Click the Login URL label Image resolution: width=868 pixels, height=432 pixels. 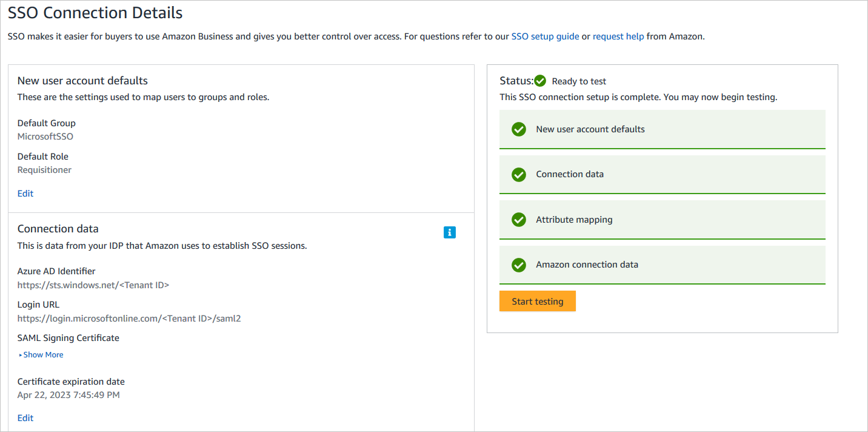[x=38, y=305]
